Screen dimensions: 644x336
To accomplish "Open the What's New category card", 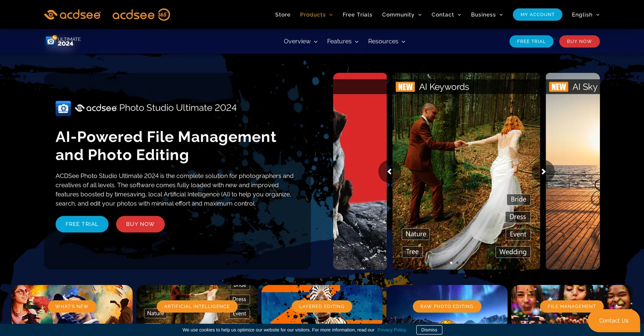I will coord(72,306).
